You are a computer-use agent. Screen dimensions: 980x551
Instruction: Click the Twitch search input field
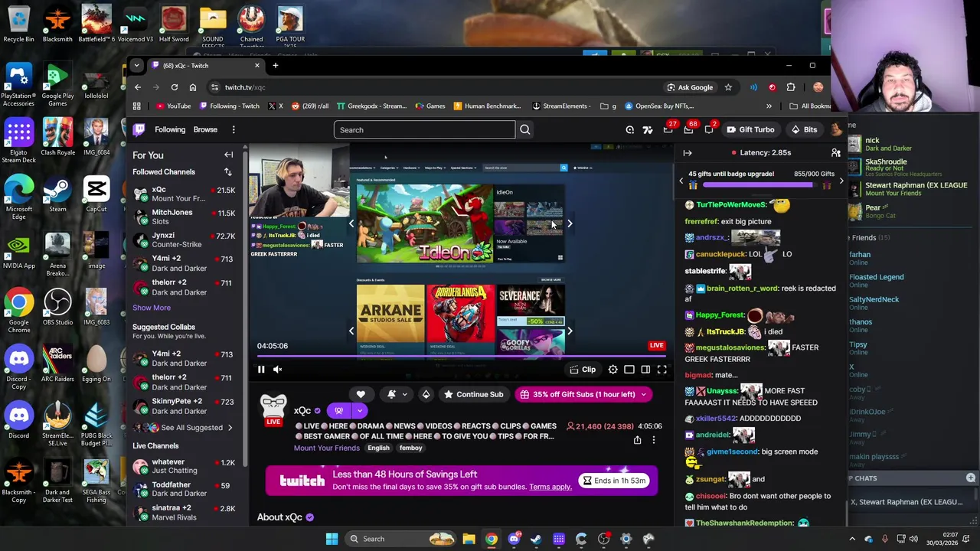tap(425, 129)
